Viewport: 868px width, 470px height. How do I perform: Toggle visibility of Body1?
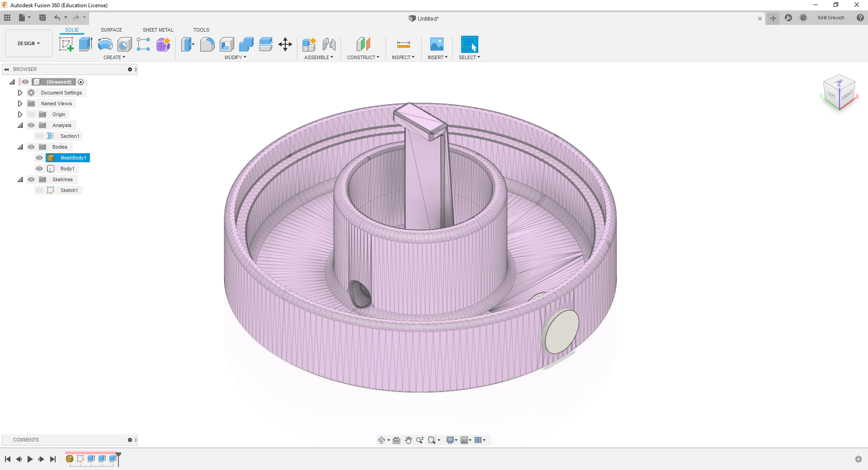(x=39, y=169)
